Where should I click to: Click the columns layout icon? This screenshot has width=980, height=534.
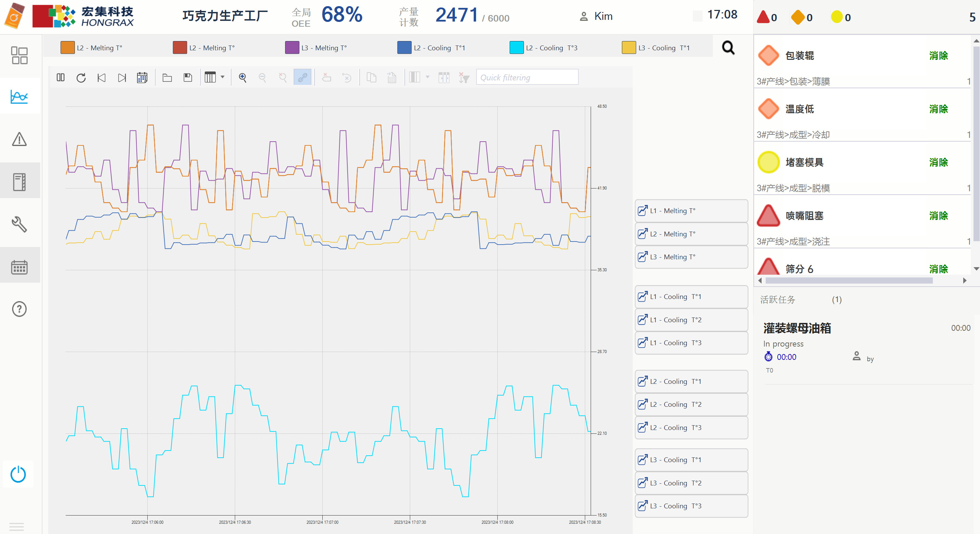(210, 77)
